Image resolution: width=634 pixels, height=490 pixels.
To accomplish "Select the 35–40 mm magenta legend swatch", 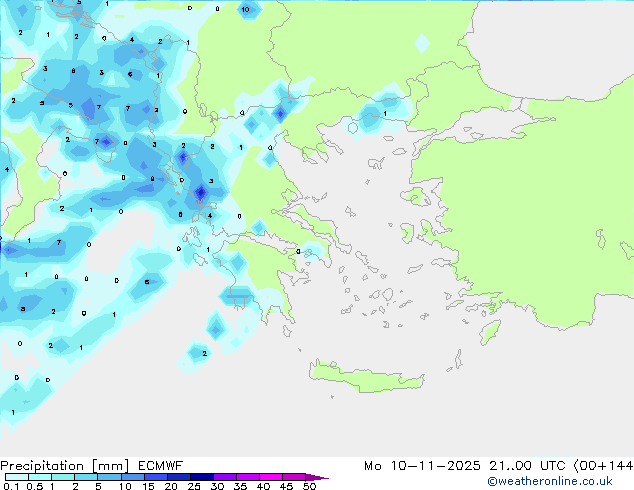I will tap(248, 477).
